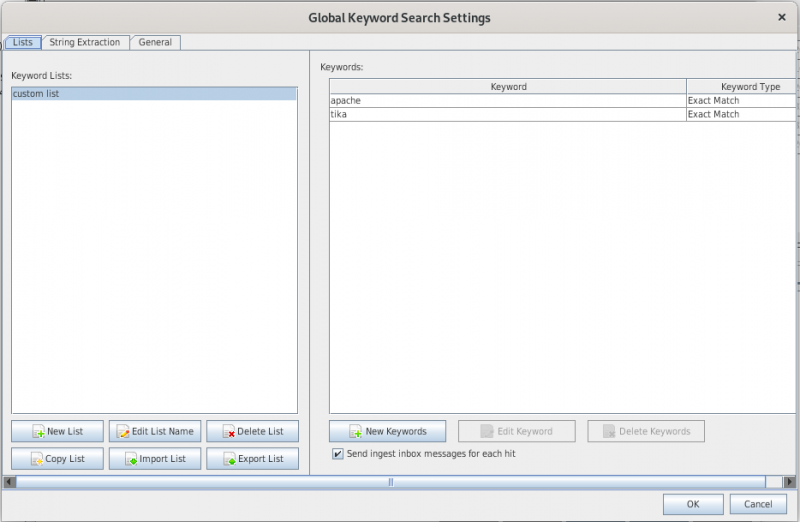Click the Edit Keyword button
The width and height of the screenshot is (800, 522).
[516, 432]
